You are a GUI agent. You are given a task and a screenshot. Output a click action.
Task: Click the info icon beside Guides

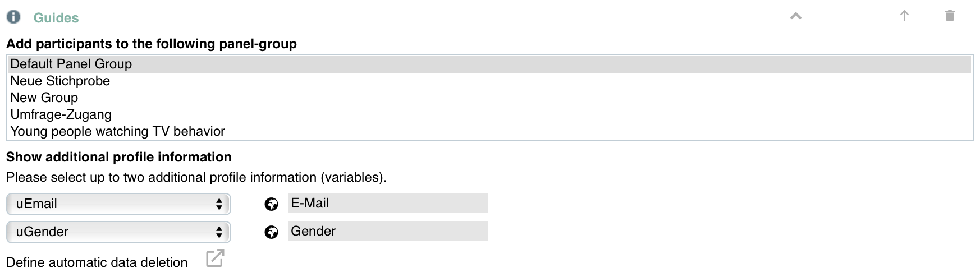(x=13, y=17)
